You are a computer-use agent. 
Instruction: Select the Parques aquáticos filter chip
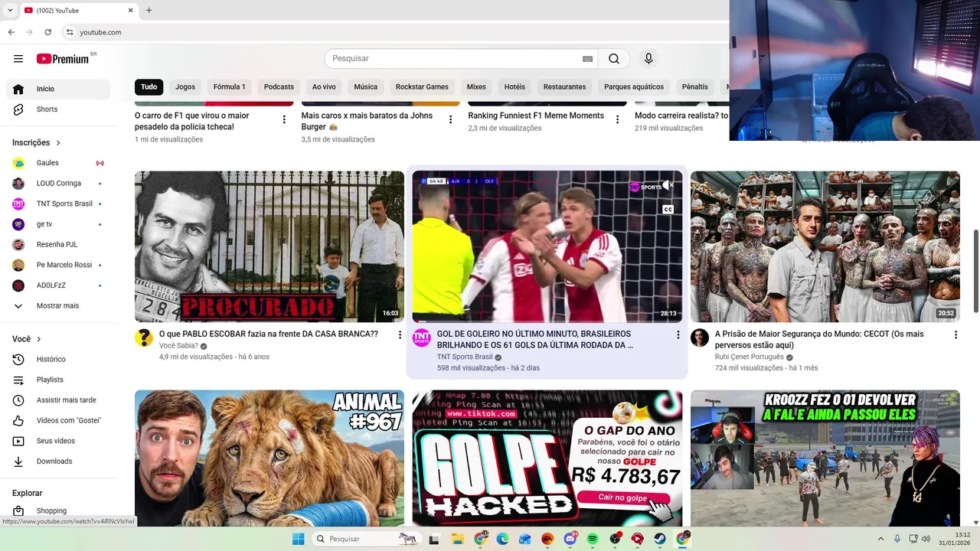tap(634, 86)
